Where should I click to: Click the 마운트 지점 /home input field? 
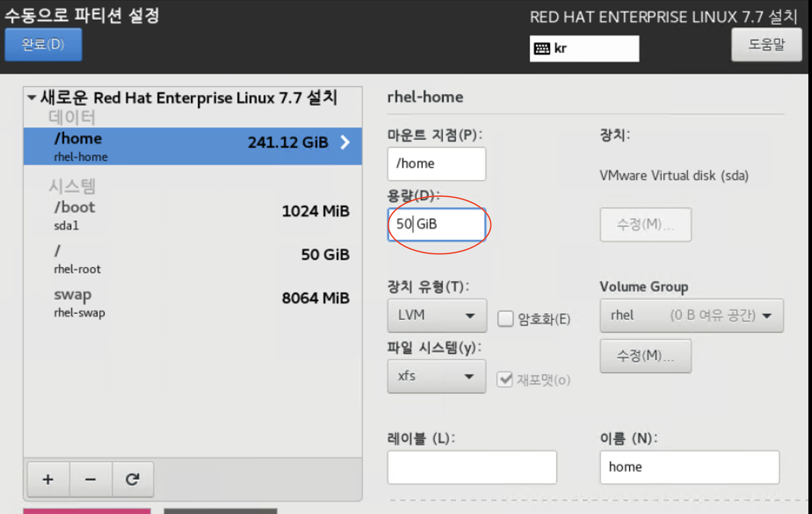point(436,163)
